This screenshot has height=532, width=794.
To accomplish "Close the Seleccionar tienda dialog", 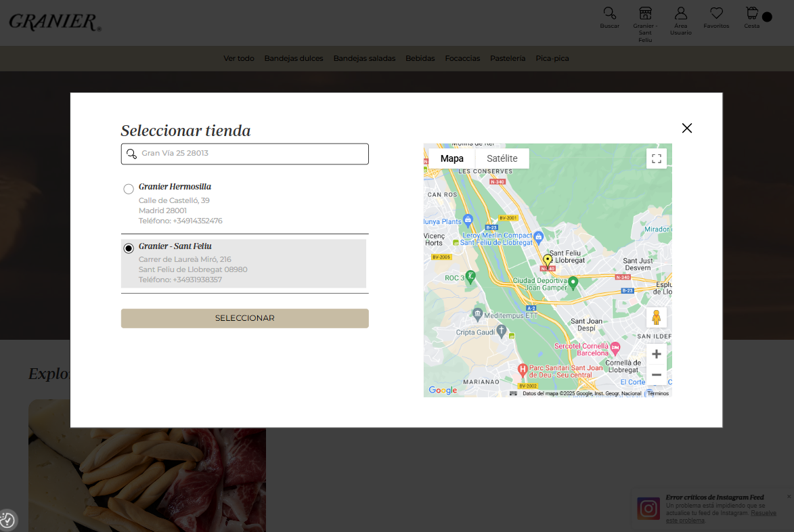I will click(x=686, y=128).
